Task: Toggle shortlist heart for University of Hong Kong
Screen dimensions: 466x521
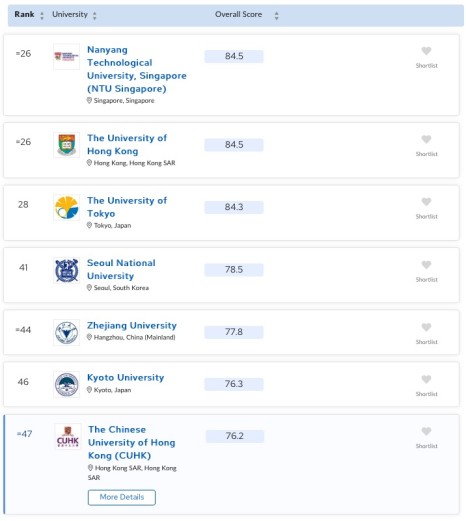Action: (426, 139)
